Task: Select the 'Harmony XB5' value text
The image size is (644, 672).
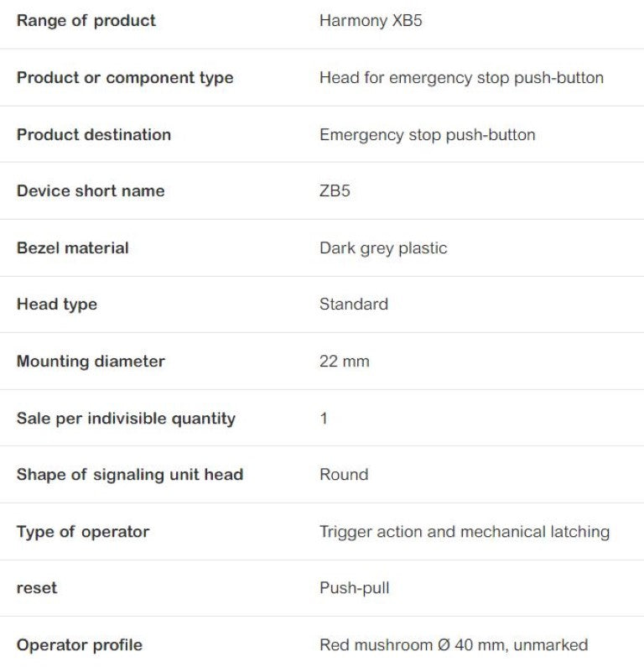Action: (x=371, y=21)
